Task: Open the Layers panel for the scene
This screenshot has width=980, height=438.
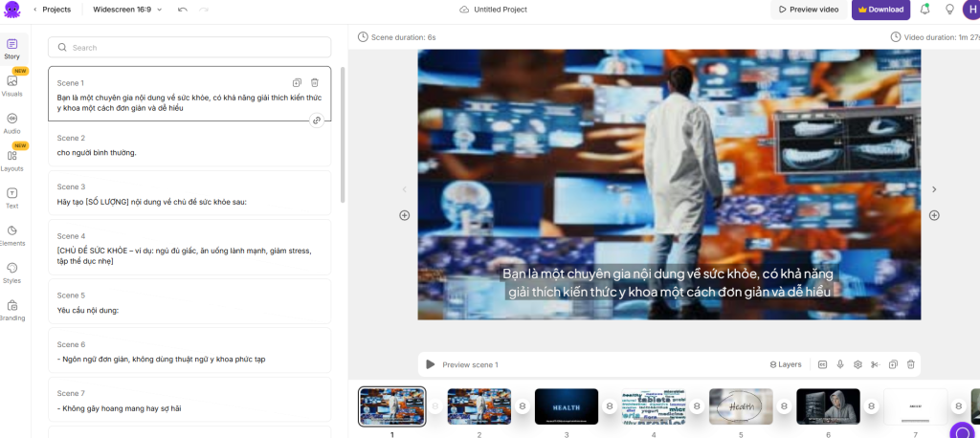Action: (785, 364)
